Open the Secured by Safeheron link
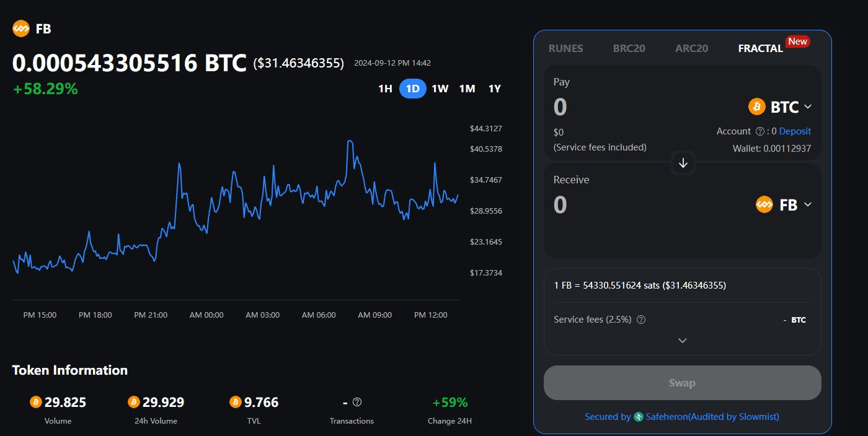The height and width of the screenshot is (436, 868). coord(682,417)
